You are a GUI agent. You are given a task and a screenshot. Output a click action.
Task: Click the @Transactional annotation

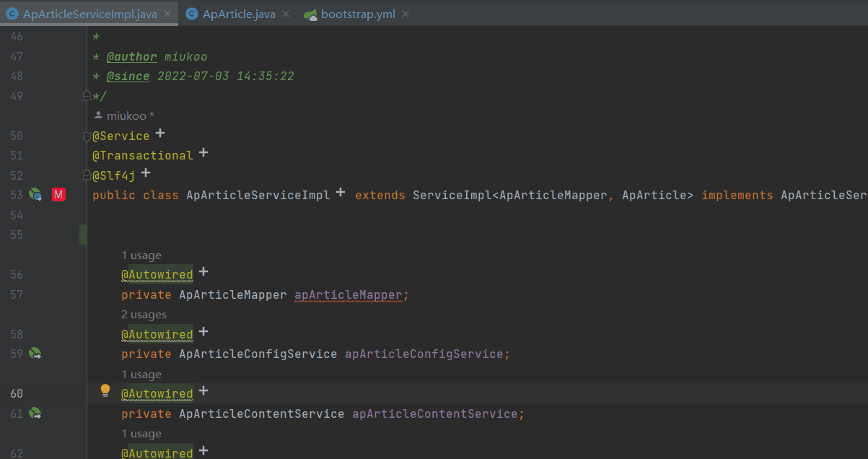pyautogui.click(x=143, y=155)
